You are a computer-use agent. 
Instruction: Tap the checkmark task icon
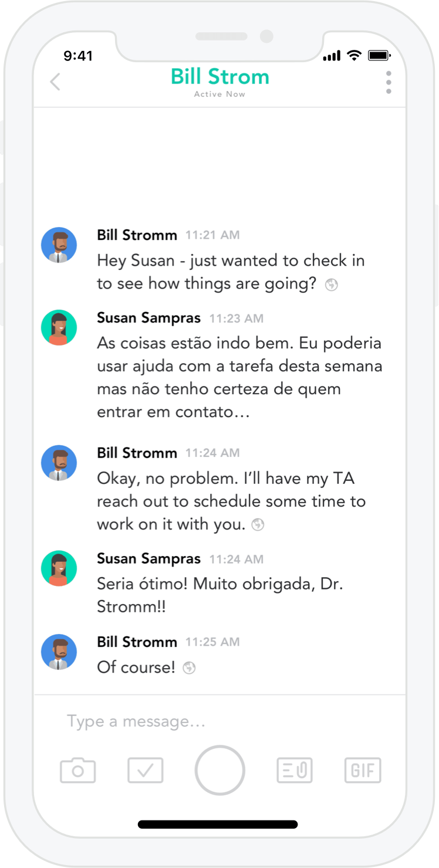click(x=146, y=770)
